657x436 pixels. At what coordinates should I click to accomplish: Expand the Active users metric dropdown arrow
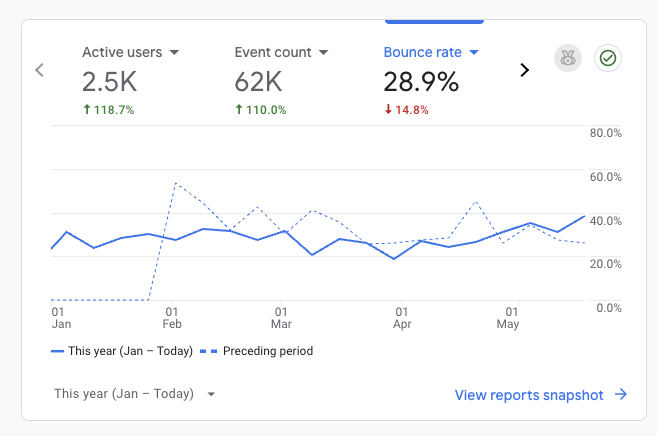coord(174,52)
